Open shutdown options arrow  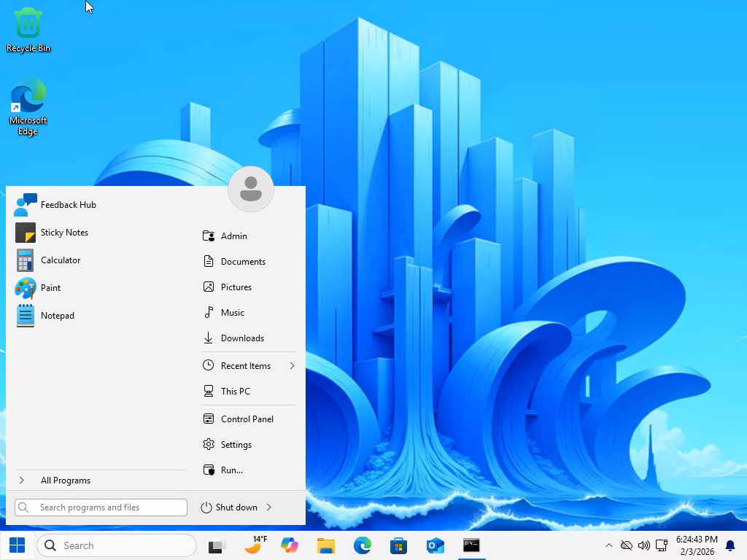269,507
